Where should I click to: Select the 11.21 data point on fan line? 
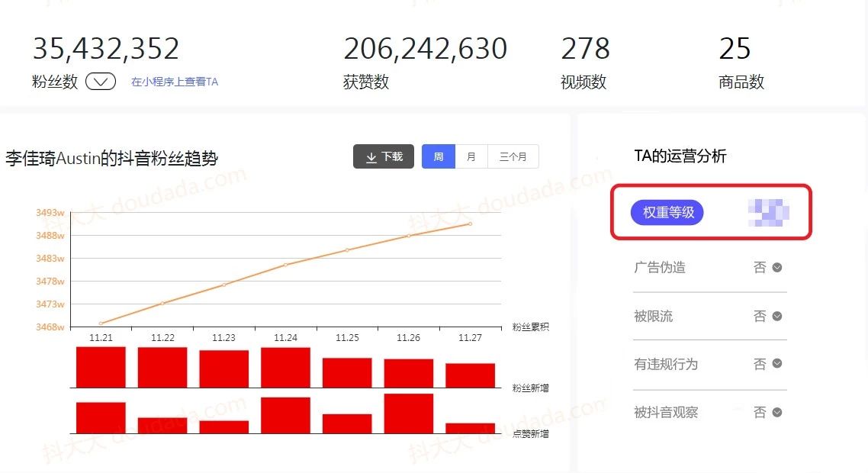click(x=101, y=323)
